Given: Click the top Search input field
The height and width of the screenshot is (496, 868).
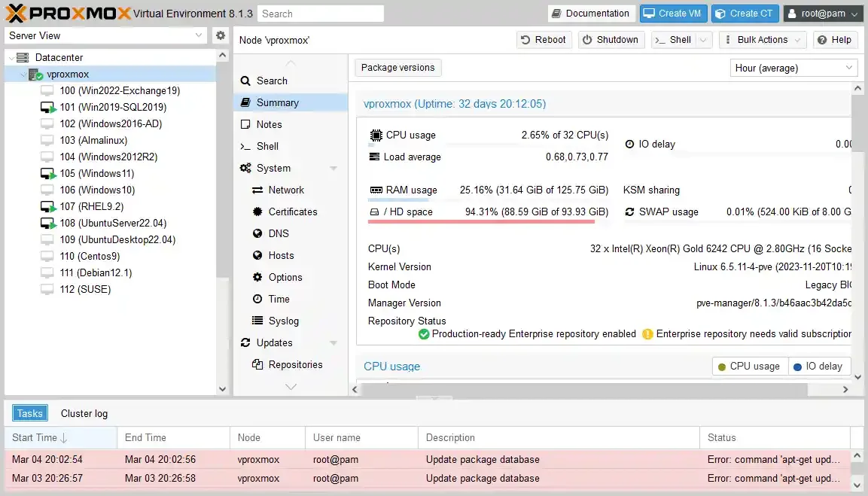Looking at the screenshot, I should pyautogui.click(x=320, y=14).
